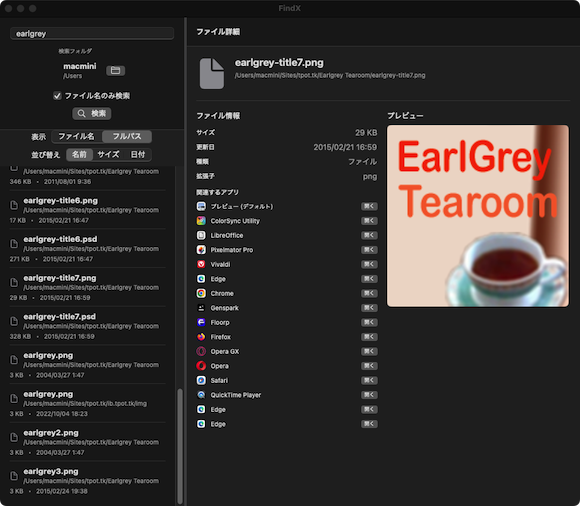Screen dimensions: 580x506
Task: Click the file icon of earlgrey2.png row
Action: tap(14, 437)
